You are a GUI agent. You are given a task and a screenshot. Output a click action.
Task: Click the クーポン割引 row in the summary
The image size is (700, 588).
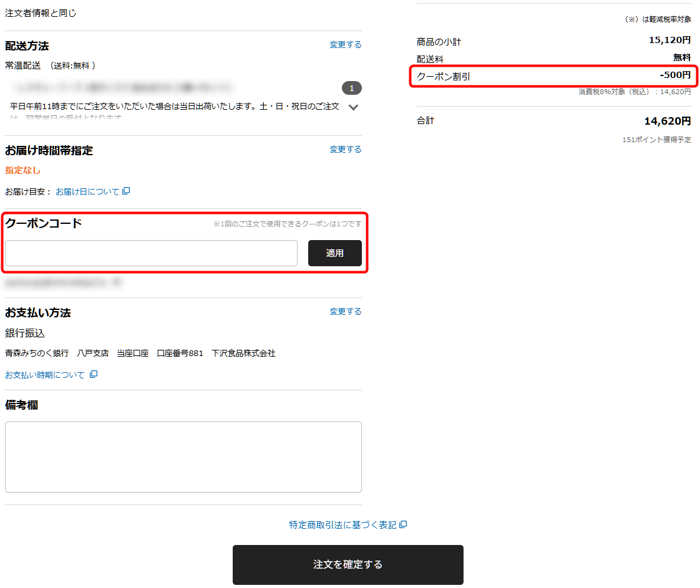pyautogui.click(x=553, y=76)
